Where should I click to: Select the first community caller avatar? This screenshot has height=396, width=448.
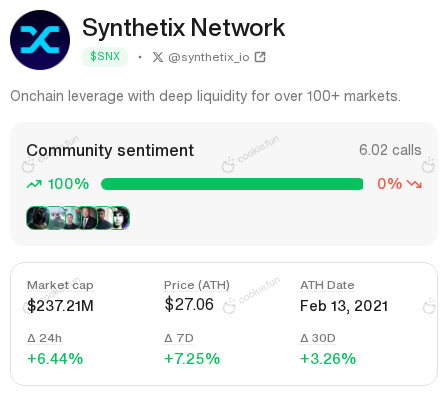(x=38, y=218)
